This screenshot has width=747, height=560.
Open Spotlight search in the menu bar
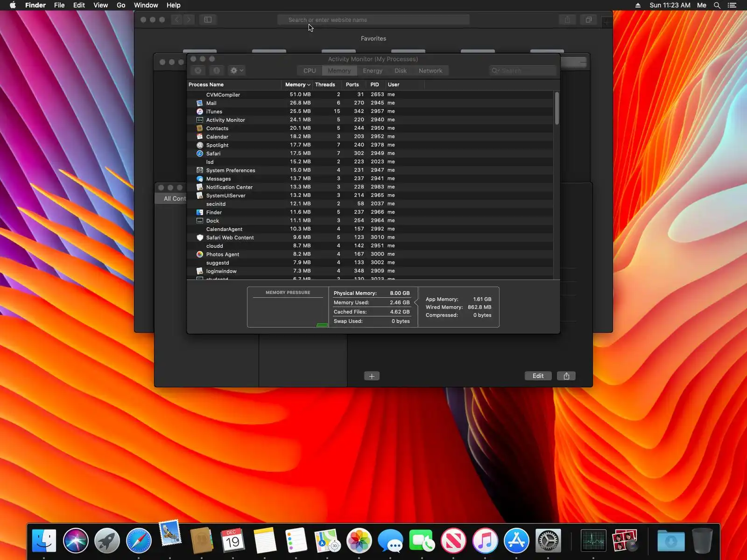coord(717,5)
